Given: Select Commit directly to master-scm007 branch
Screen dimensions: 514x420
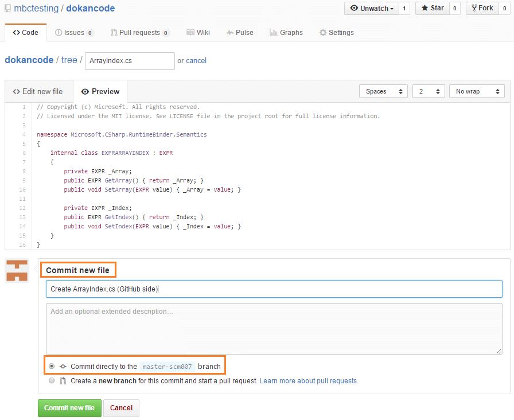Looking at the screenshot, I should [x=52, y=366].
